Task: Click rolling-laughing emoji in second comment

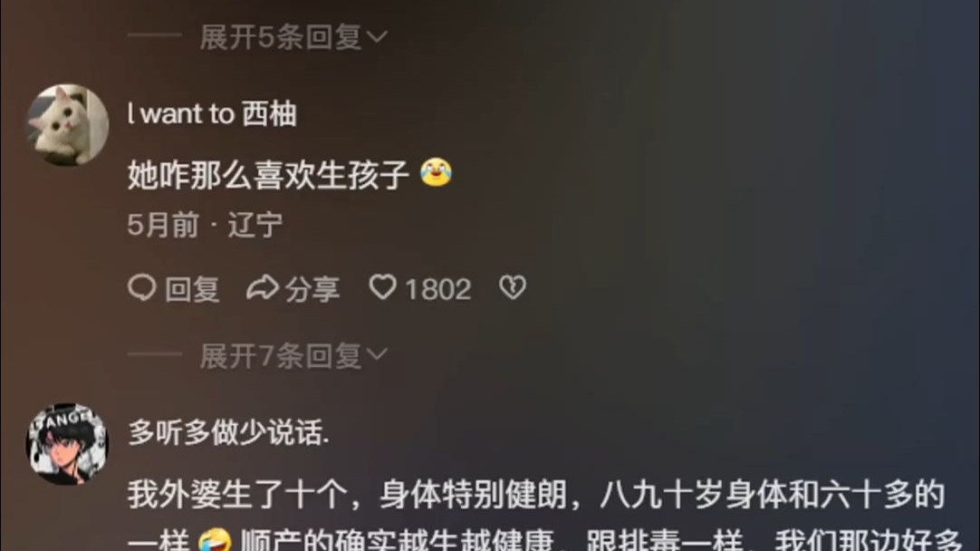Action: pos(215,541)
